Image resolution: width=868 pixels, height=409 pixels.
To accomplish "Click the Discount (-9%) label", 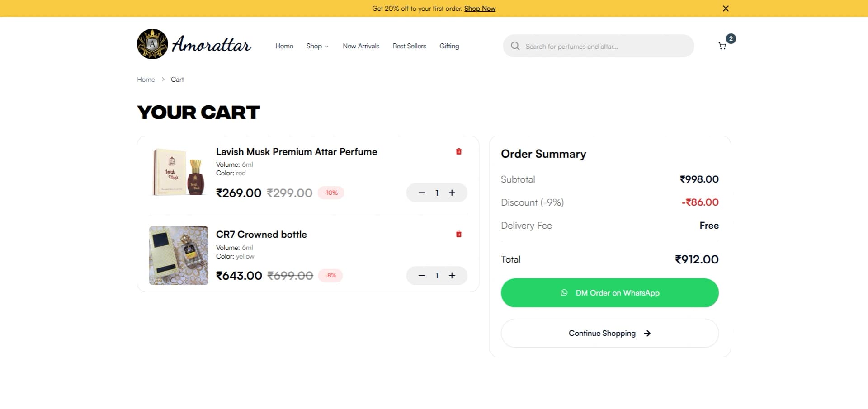I will tap(532, 202).
